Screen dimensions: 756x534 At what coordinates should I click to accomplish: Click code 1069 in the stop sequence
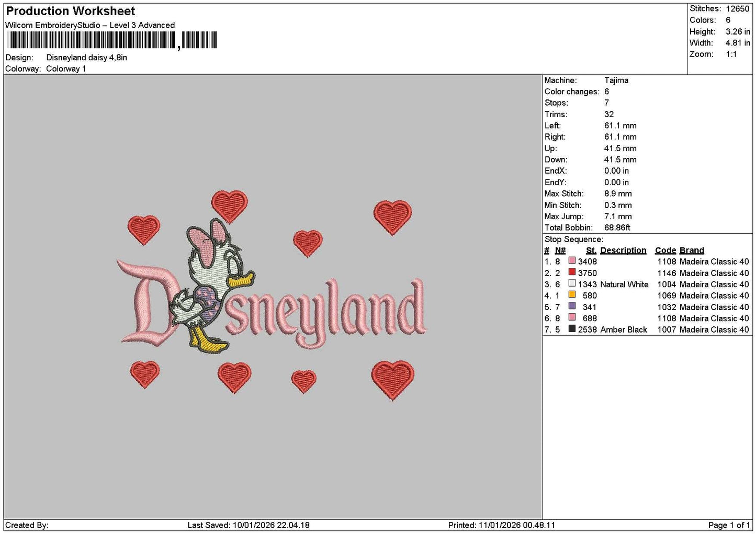(667, 296)
